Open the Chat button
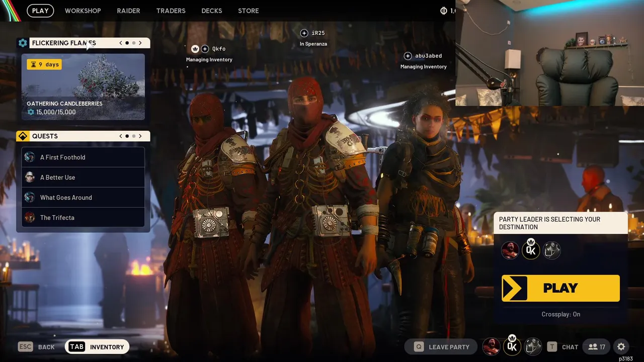This screenshot has width=644, height=362. [563, 347]
